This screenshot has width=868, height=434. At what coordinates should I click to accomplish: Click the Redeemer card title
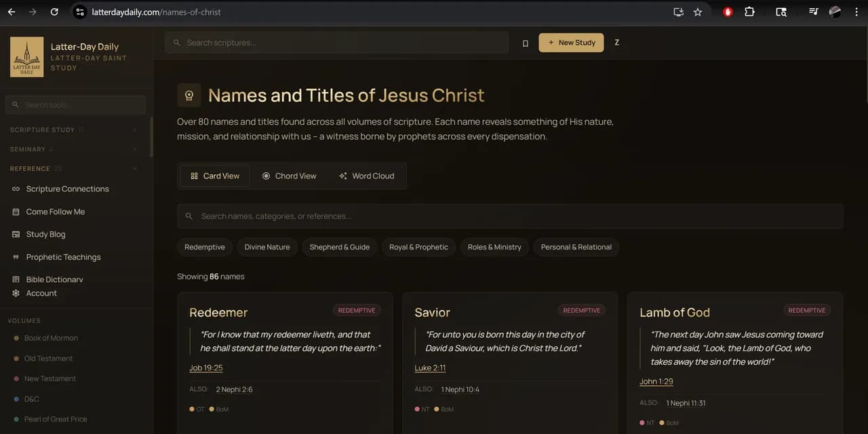point(218,313)
